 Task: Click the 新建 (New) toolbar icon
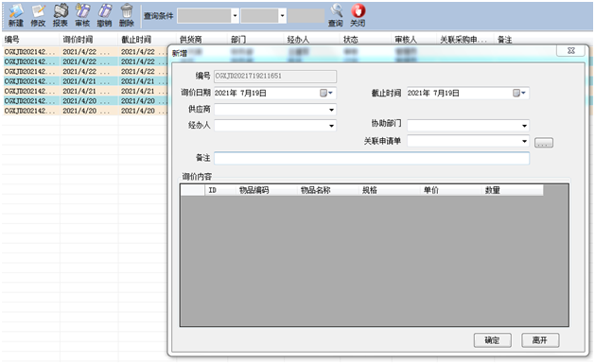16,15
